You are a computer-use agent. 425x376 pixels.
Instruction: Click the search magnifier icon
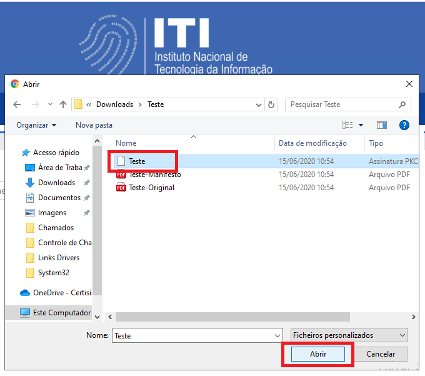point(402,105)
